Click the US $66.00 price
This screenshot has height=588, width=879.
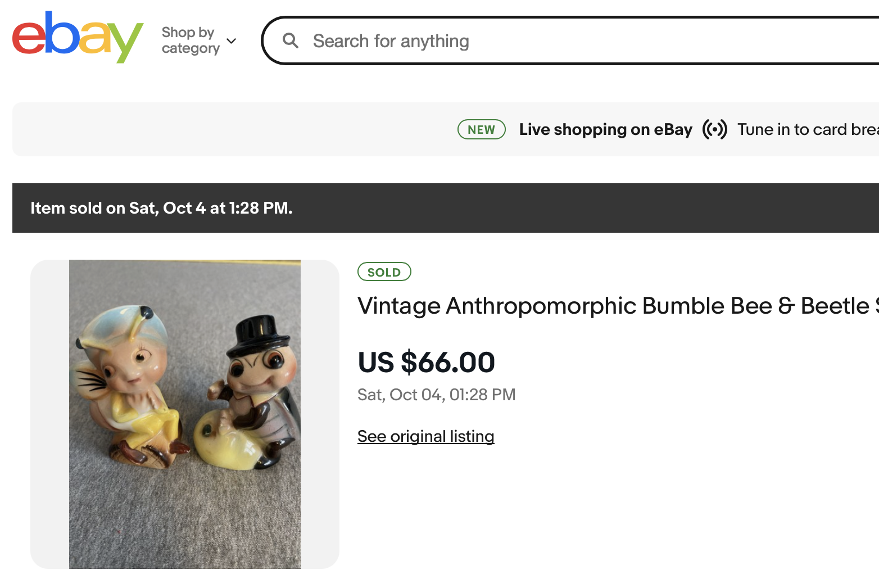[426, 362]
